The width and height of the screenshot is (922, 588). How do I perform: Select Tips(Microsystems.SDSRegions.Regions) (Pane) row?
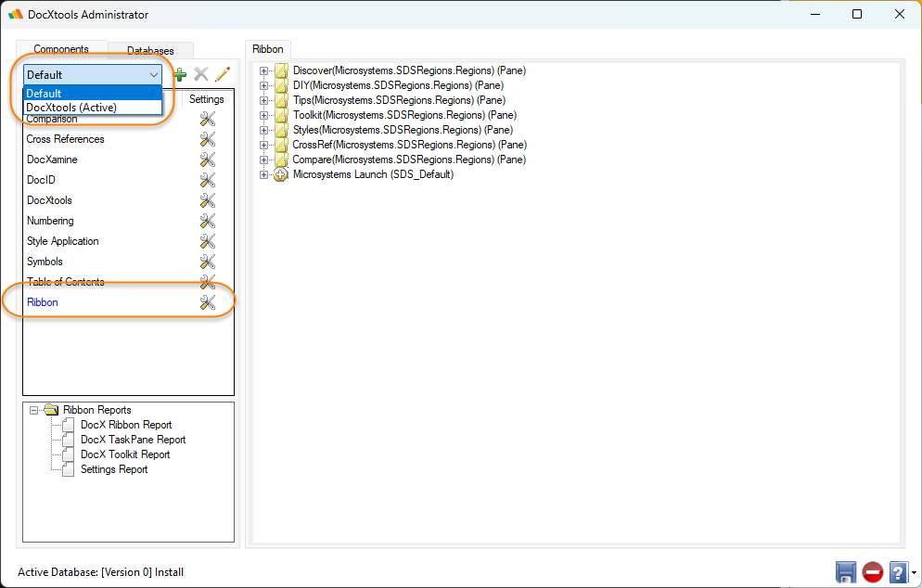coord(399,100)
